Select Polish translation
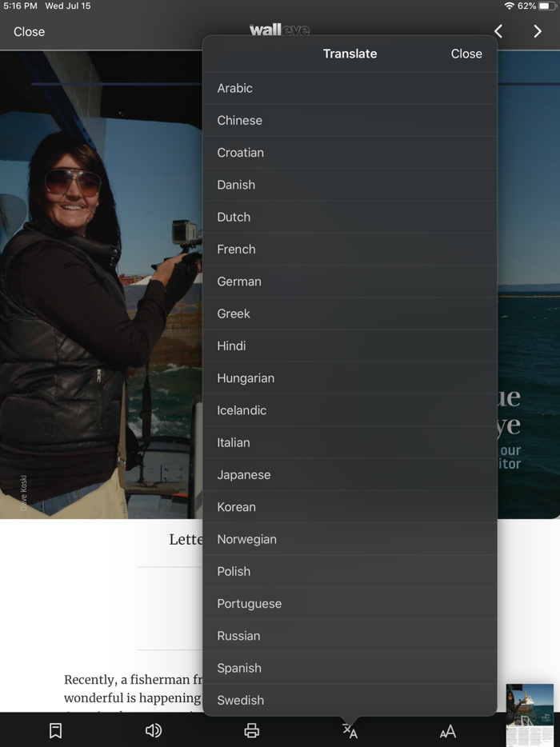Screen dimensions: 560x747 (x=350, y=571)
